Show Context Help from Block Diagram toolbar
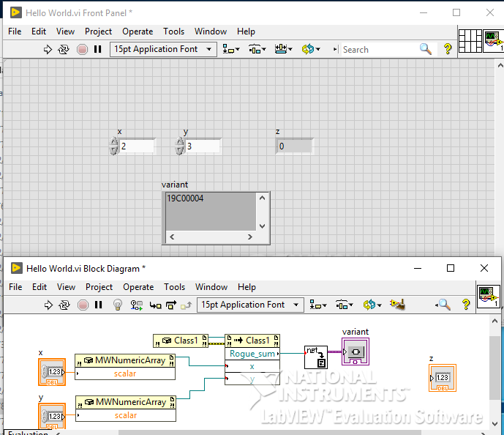Viewport: 504px width, 435px height. pos(466,305)
